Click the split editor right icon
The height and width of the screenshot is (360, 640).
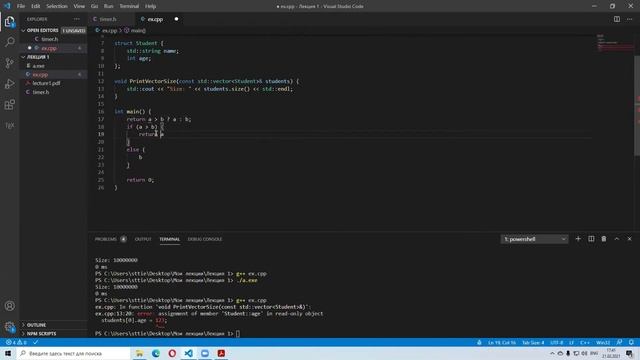pyautogui.click(x=617, y=19)
